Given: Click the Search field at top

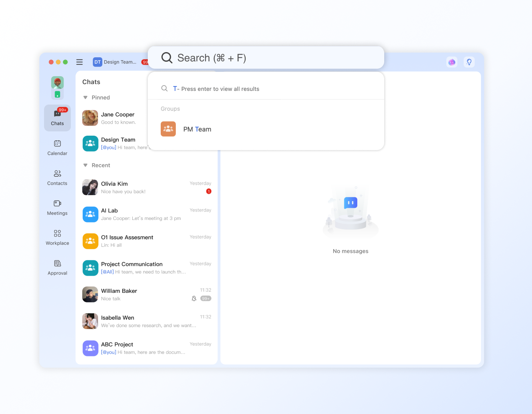Looking at the screenshot, I should click(265, 58).
